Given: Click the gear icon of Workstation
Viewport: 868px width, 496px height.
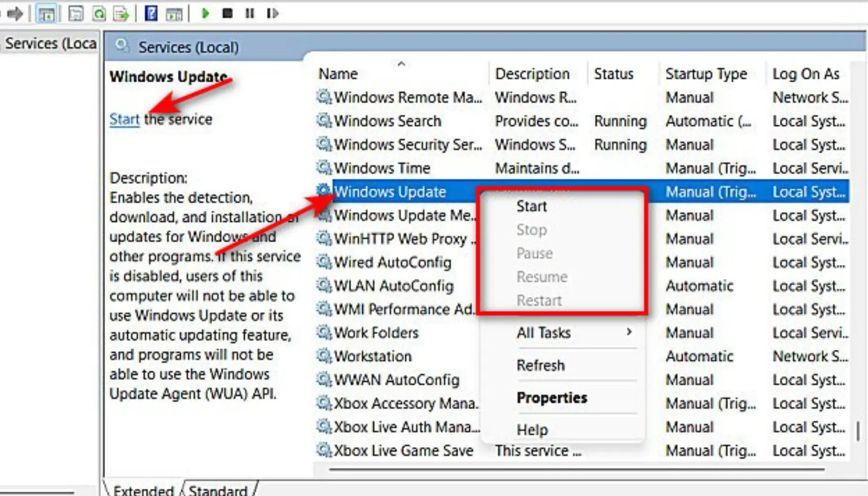Looking at the screenshot, I should (324, 356).
